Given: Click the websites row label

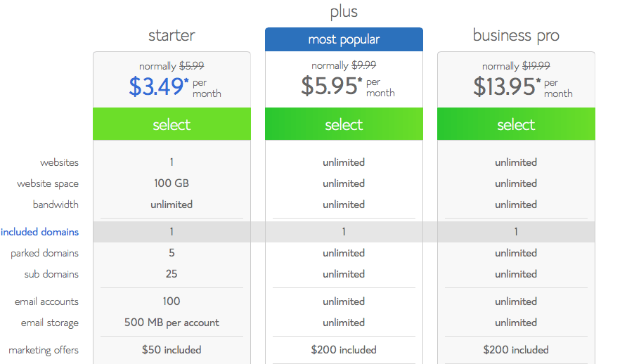Looking at the screenshot, I should coord(59,162).
